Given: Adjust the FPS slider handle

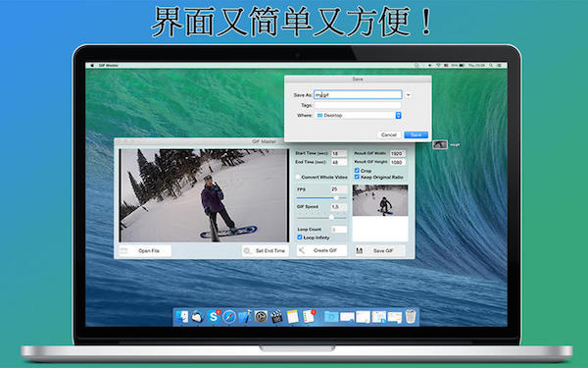Looking at the screenshot, I should coord(336,198).
